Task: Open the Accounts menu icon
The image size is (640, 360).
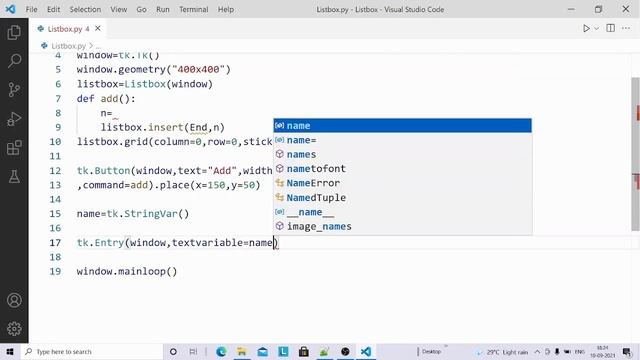Action: coord(14,300)
